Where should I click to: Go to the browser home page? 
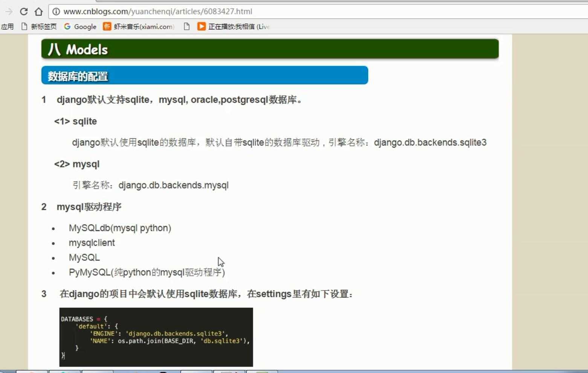(x=38, y=12)
